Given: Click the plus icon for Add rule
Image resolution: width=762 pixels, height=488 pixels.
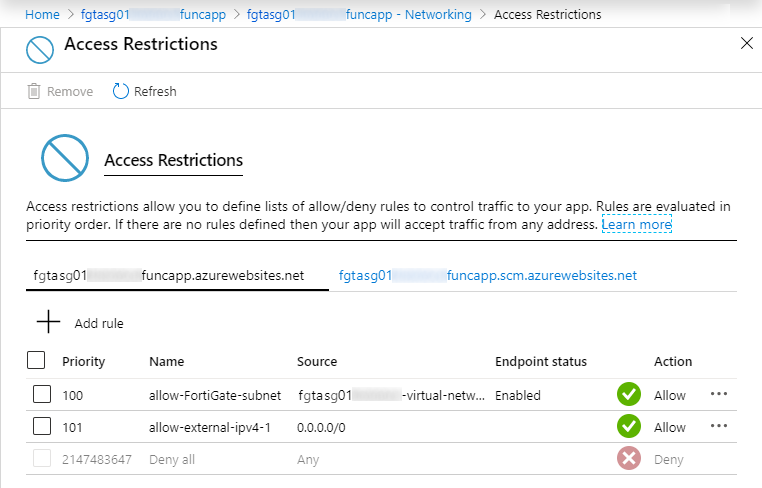Looking at the screenshot, I should pyautogui.click(x=48, y=322).
